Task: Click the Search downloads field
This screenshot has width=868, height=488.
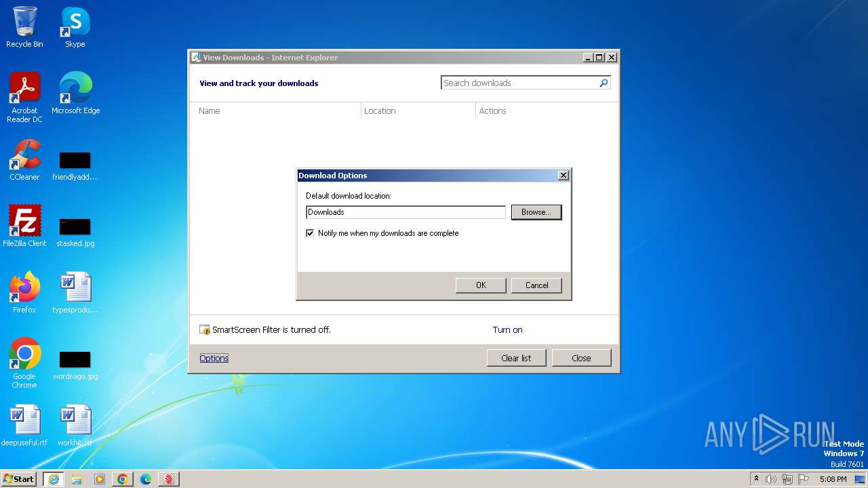Action: [x=519, y=83]
